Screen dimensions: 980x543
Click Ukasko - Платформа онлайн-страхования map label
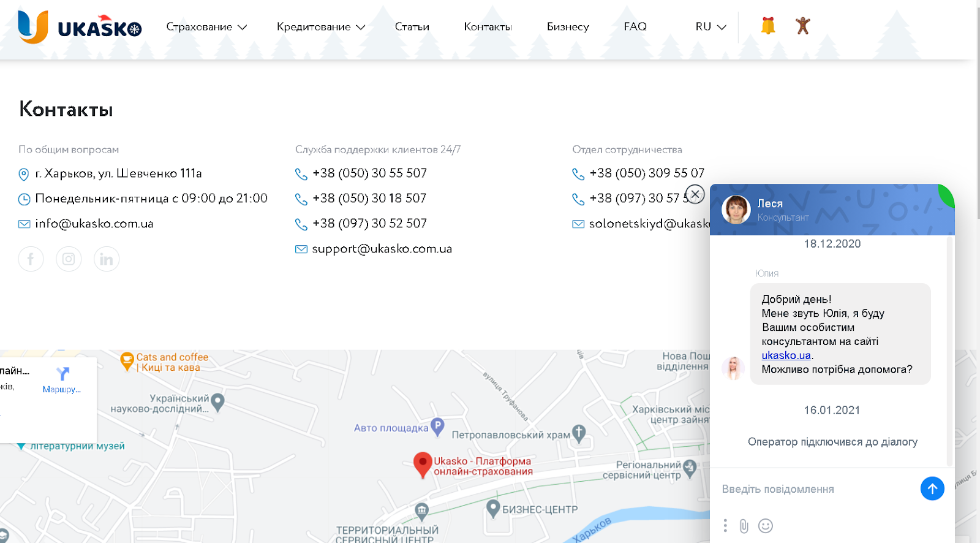(x=483, y=466)
